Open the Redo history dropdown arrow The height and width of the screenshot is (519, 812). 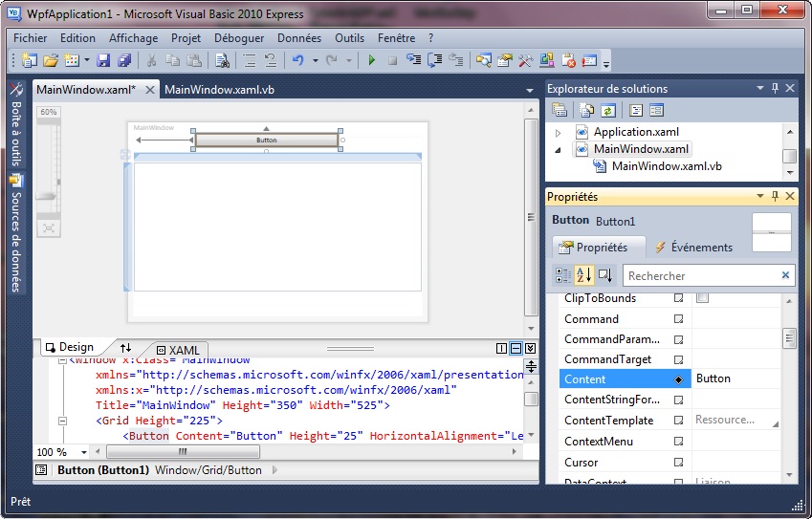point(348,60)
